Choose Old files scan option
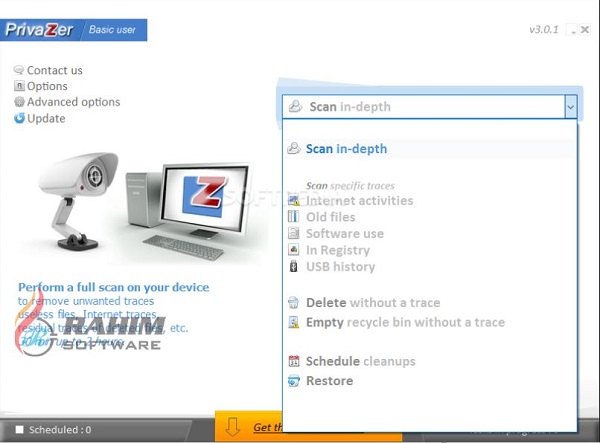Viewport: 600px width, 443px height. pos(331,217)
